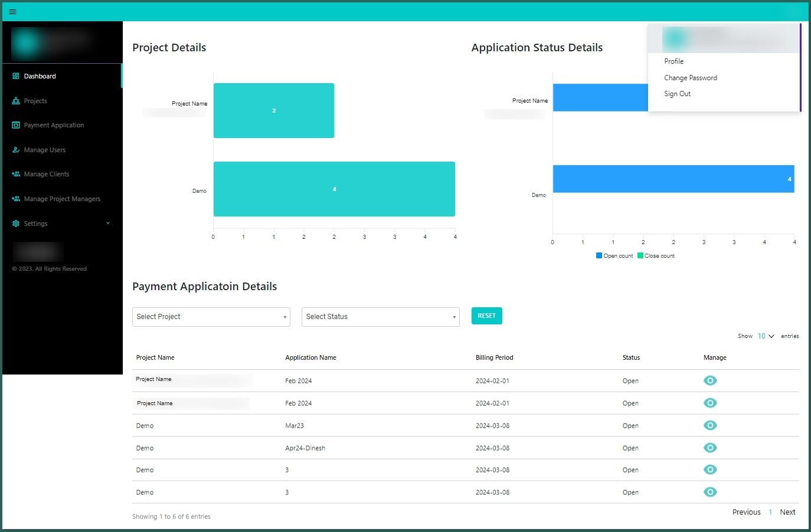Expand the Show entries count selector
The height and width of the screenshot is (532, 811).
(x=765, y=336)
